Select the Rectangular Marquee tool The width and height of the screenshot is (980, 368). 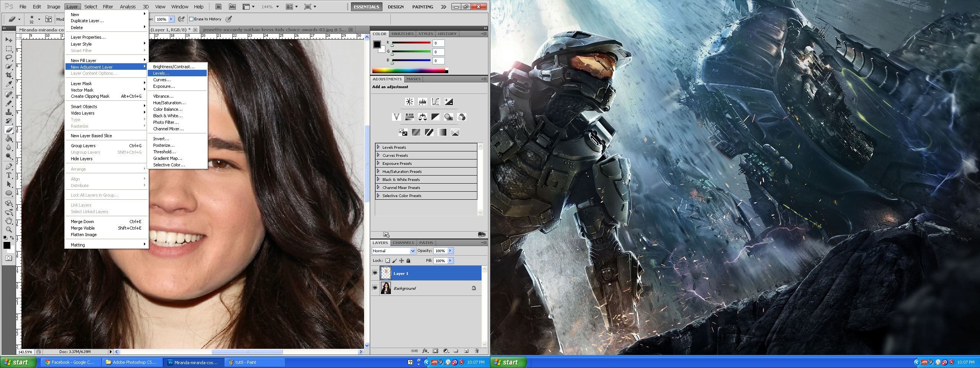click(x=9, y=49)
